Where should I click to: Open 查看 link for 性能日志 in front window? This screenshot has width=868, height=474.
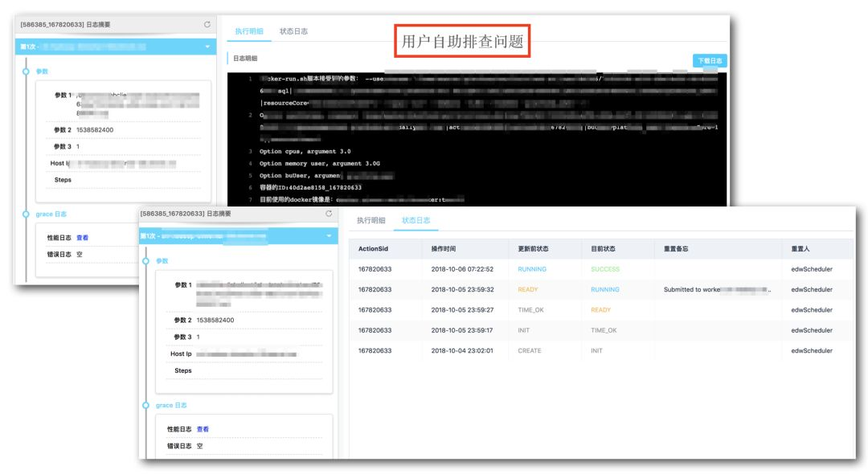tap(203, 429)
